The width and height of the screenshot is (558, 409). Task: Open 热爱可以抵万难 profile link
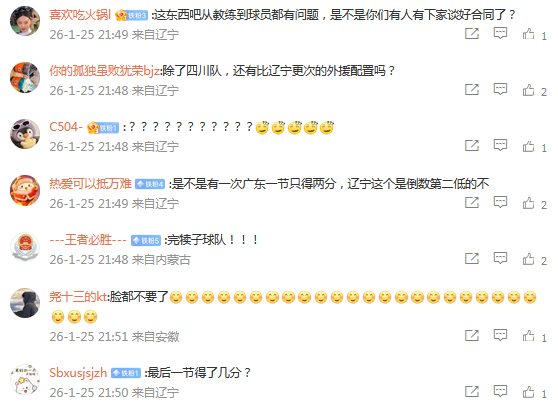[90, 184]
